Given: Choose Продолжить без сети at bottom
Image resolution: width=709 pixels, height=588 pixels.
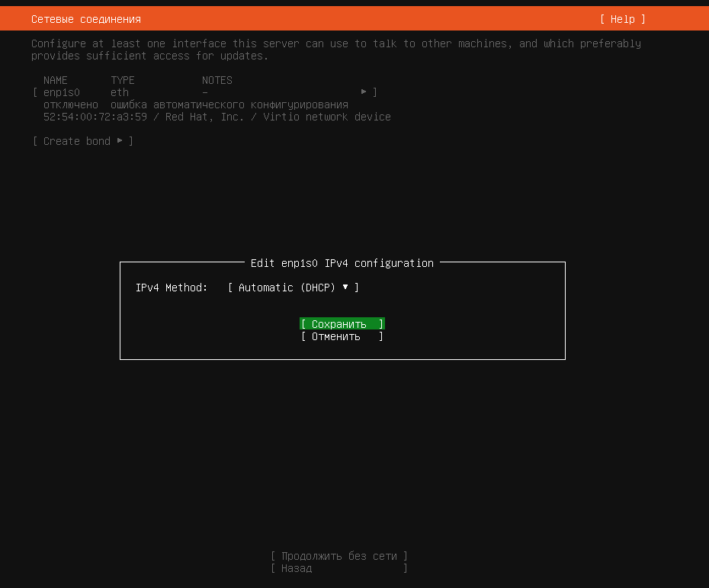Looking at the screenshot, I should pos(339,556).
